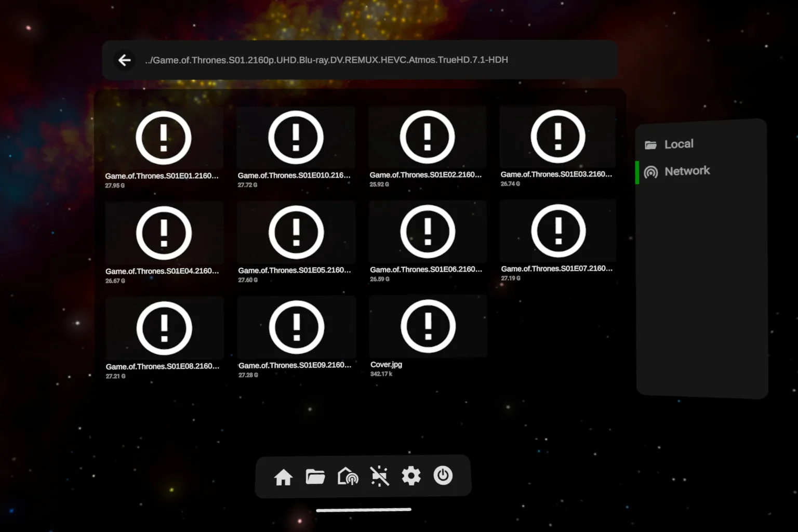Open Game.of.Thrones.S01E03 thumbnail
The height and width of the screenshot is (532, 798).
(x=558, y=137)
